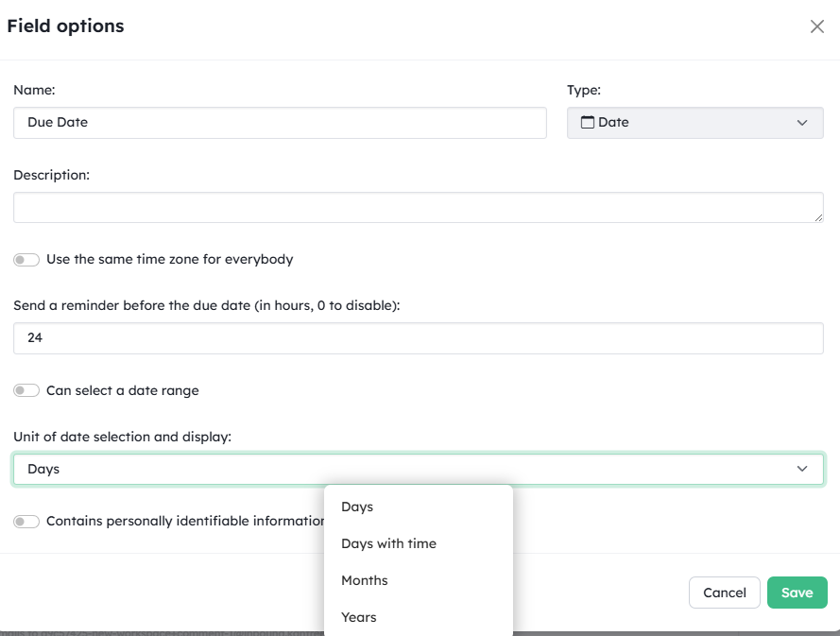
Task: Click the chevron on the unit of date dropdown
Action: [x=802, y=469]
